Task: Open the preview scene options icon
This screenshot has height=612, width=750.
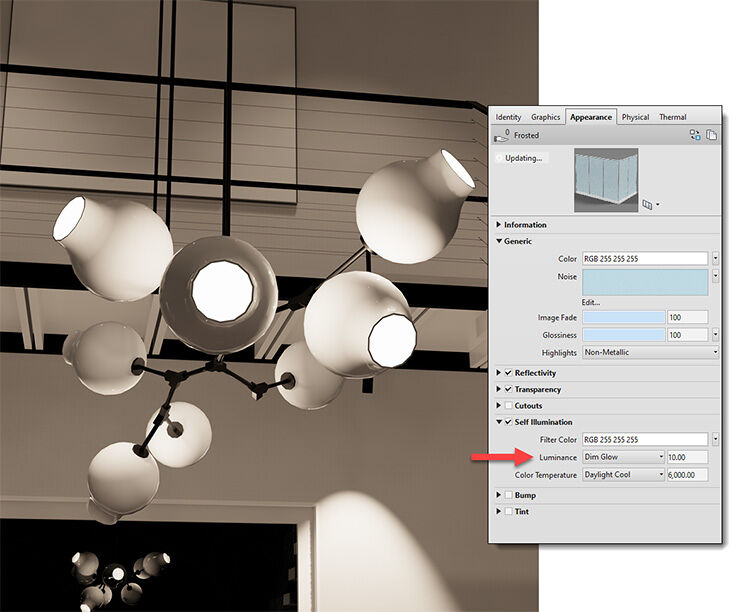Action: (x=650, y=205)
